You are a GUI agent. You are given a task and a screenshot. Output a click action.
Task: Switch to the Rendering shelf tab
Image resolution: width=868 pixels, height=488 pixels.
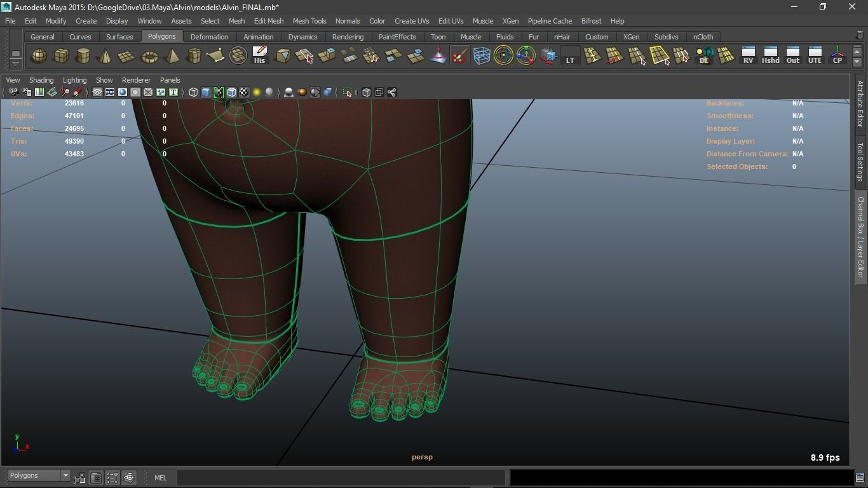pyautogui.click(x=348, y=37)
